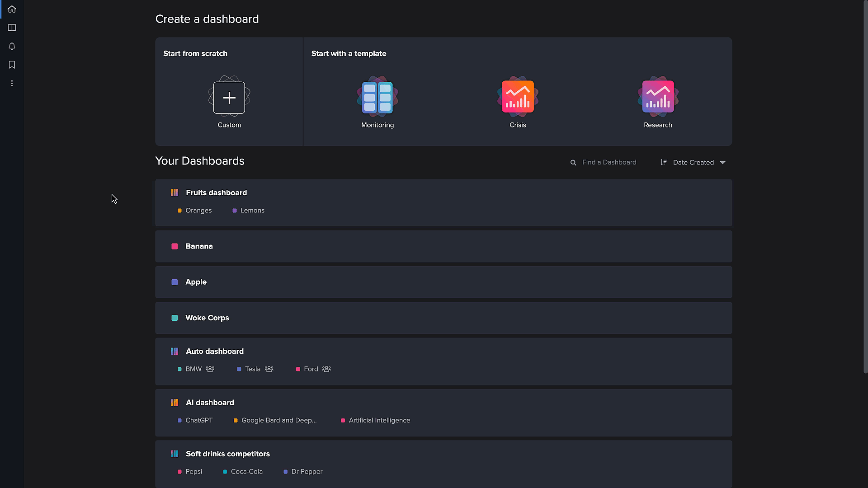Click the group icon next to Tesla
868x488 pixels.
click(x=269, y=369)
